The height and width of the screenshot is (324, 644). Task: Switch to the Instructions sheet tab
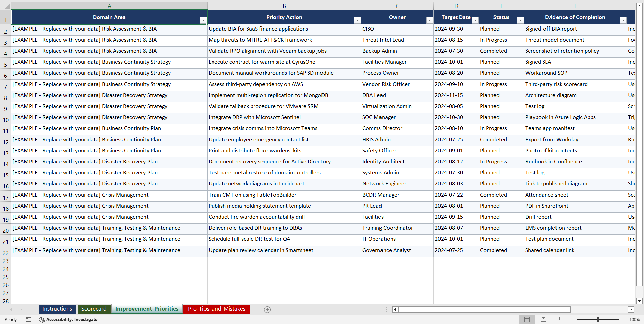57,309
